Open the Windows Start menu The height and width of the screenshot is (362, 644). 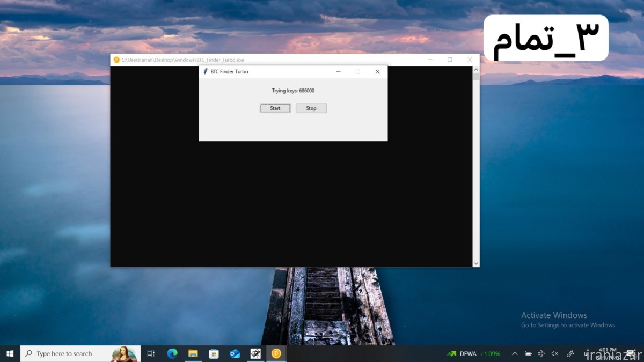click(x=10, y=353)
